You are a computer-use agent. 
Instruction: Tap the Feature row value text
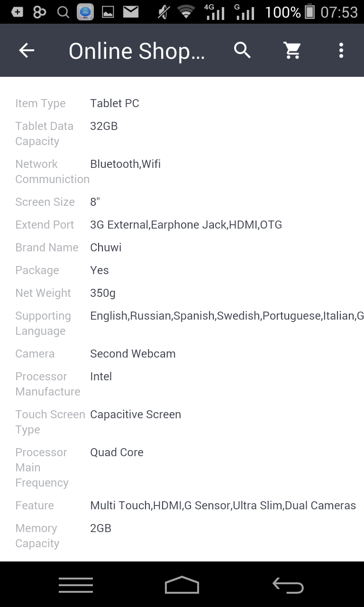pos(223,506)
